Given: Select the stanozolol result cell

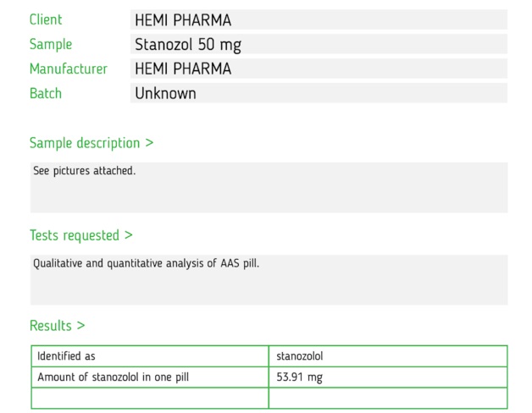Looking at the screenshot, I should 388,356.
